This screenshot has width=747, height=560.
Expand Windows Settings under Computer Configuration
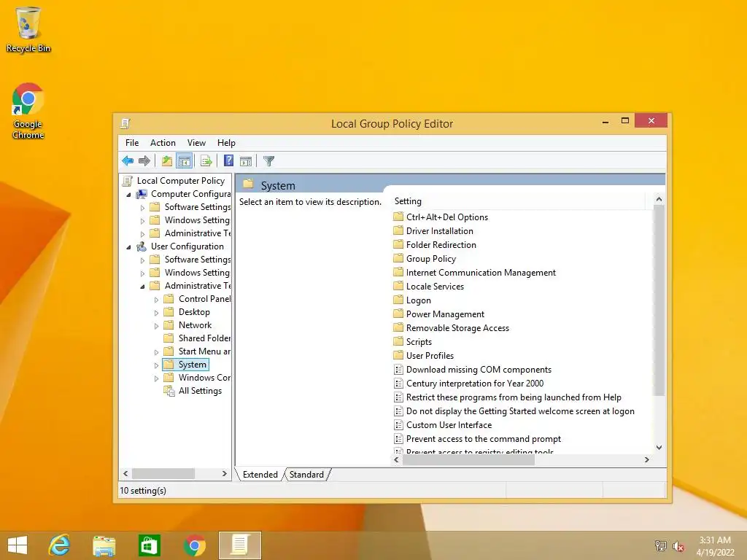pos(142,221)
